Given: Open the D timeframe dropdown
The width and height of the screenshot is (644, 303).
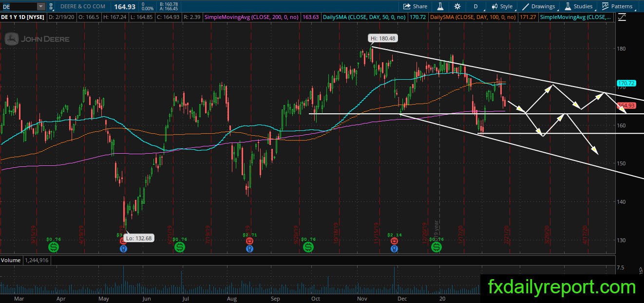Looking at the screenshot, I should [x=475, y=6].
